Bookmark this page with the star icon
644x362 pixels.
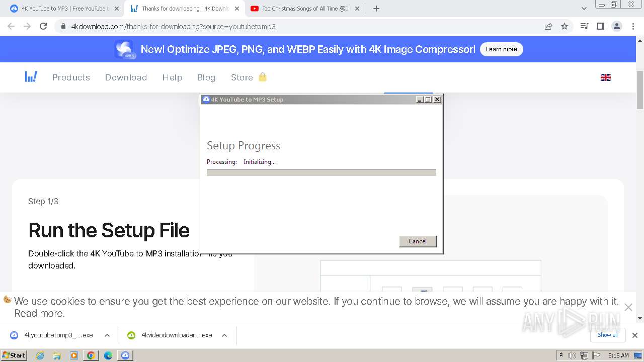[565, 27]
